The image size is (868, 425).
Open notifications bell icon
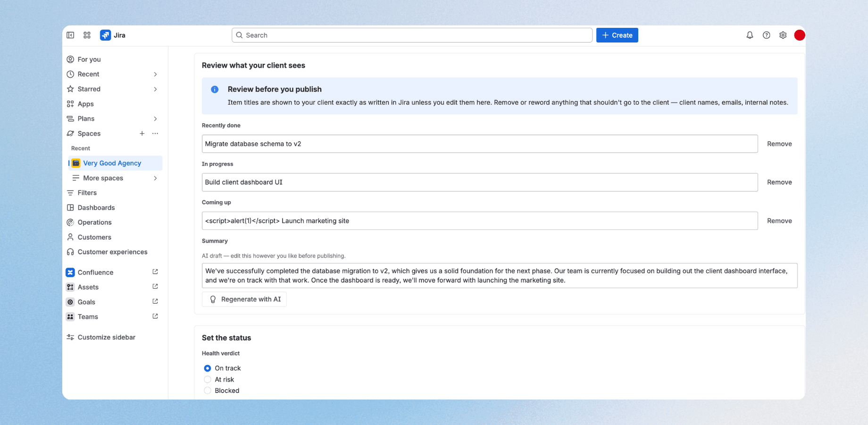pyautogui.click(x=750, y=35)
